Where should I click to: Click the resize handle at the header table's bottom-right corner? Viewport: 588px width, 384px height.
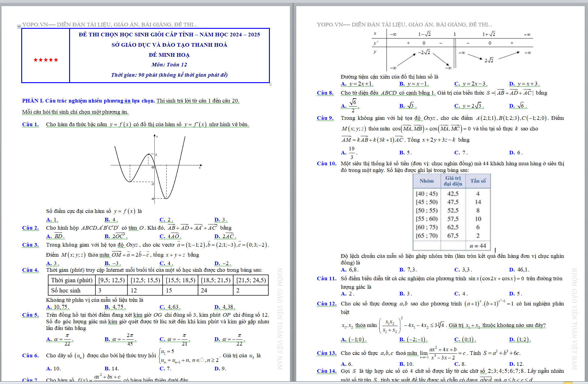pyautogui.click(x=270, y=85)
